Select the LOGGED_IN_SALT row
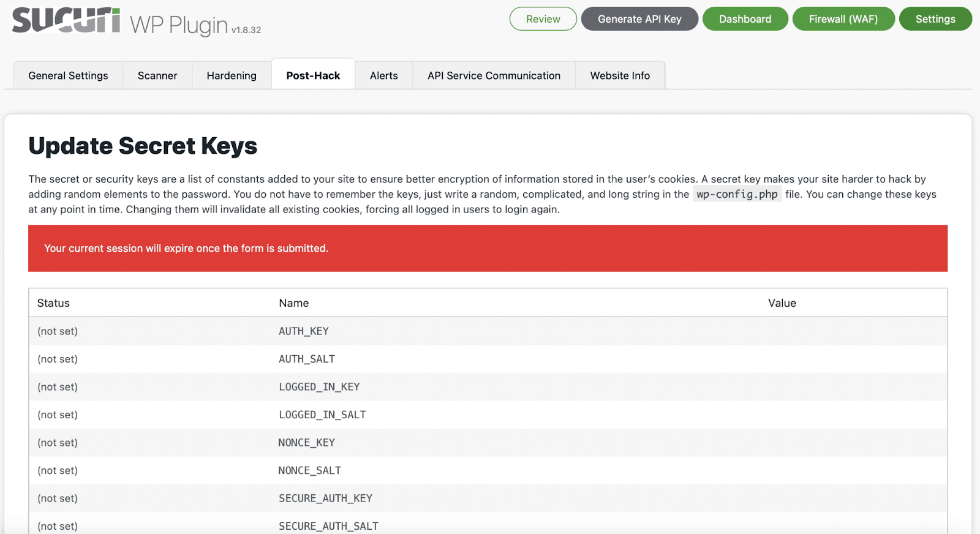 click(x=322, y=415)
